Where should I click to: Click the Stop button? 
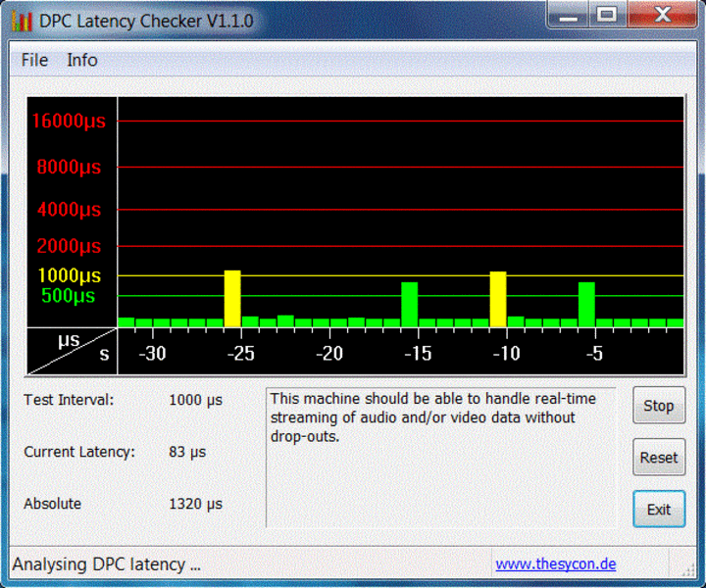659,406
